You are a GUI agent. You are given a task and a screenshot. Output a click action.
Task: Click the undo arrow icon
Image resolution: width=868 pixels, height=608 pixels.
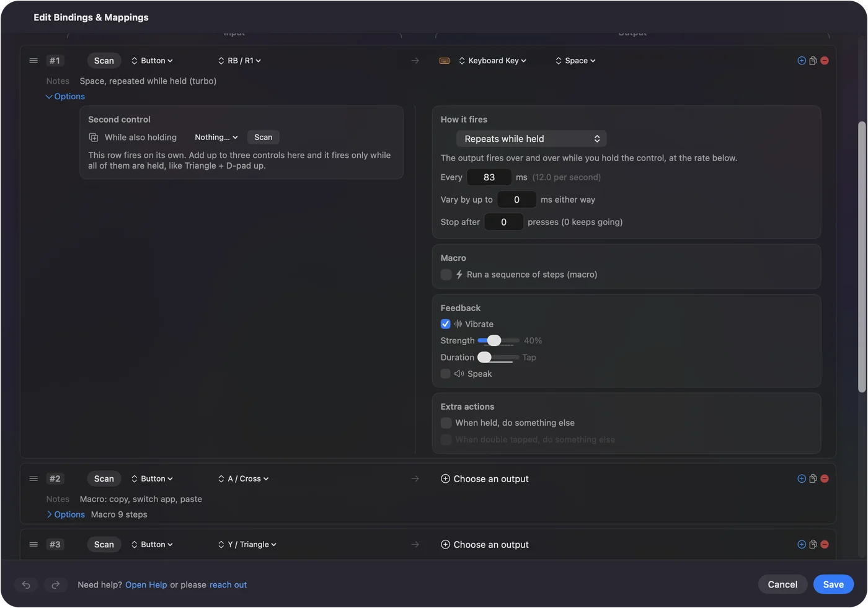tap(26, 584)
